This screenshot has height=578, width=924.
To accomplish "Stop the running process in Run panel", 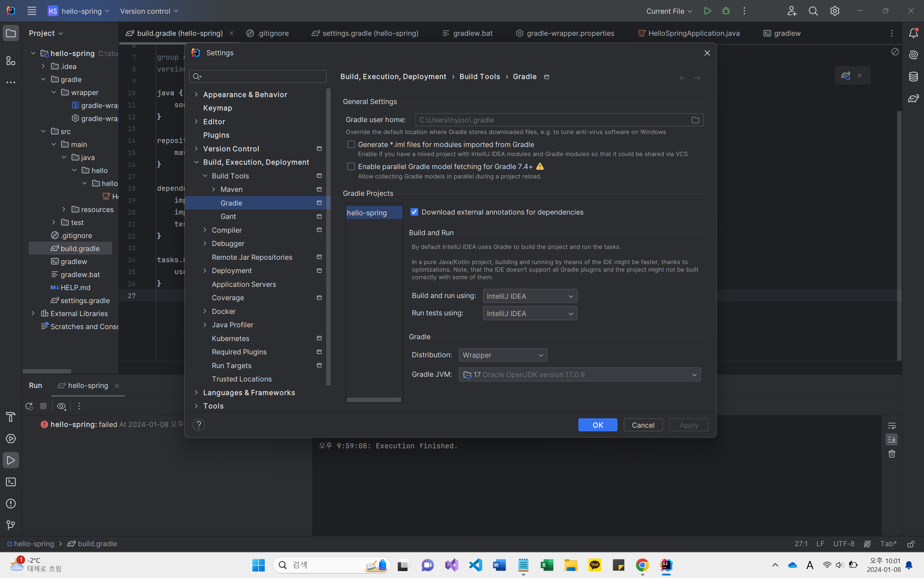I will coord(43,406).
